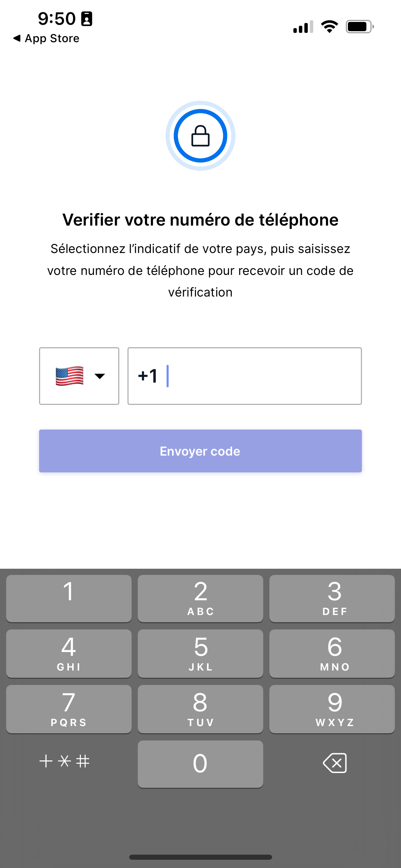Tap keypad key 3 DEF

[x=332, y=598]
